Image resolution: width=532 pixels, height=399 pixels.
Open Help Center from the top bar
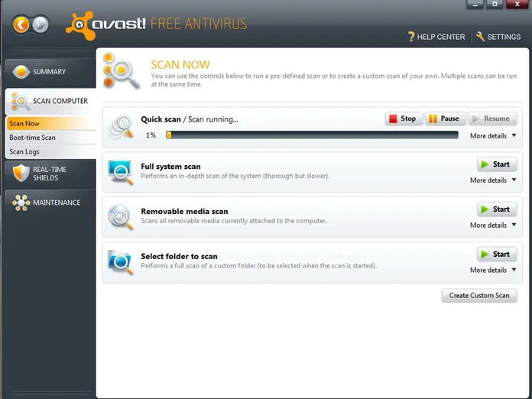point(436,37)
